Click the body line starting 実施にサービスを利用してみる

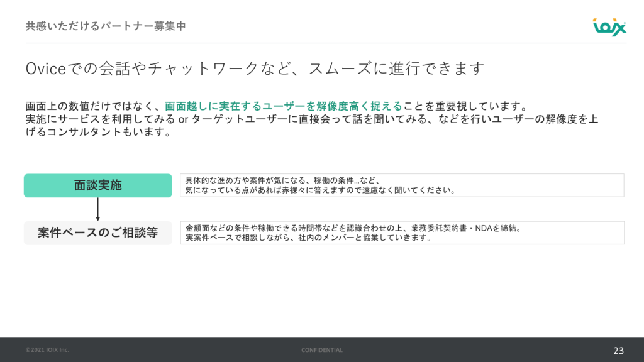point(312,119)
